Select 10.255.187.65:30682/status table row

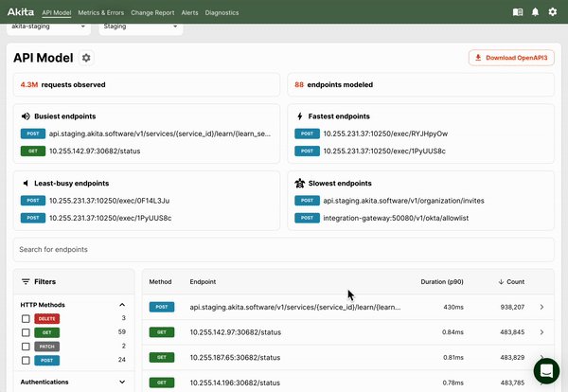coord(347,357)
